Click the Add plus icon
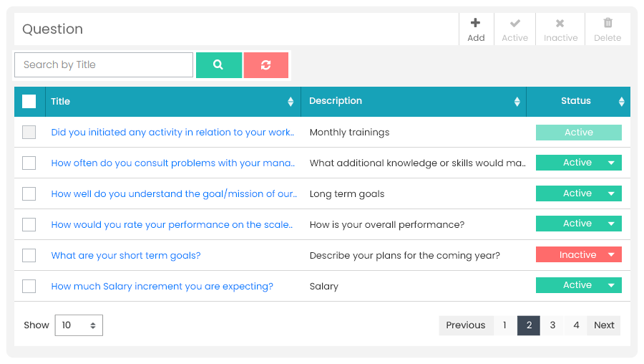 (x=475, y=23)
